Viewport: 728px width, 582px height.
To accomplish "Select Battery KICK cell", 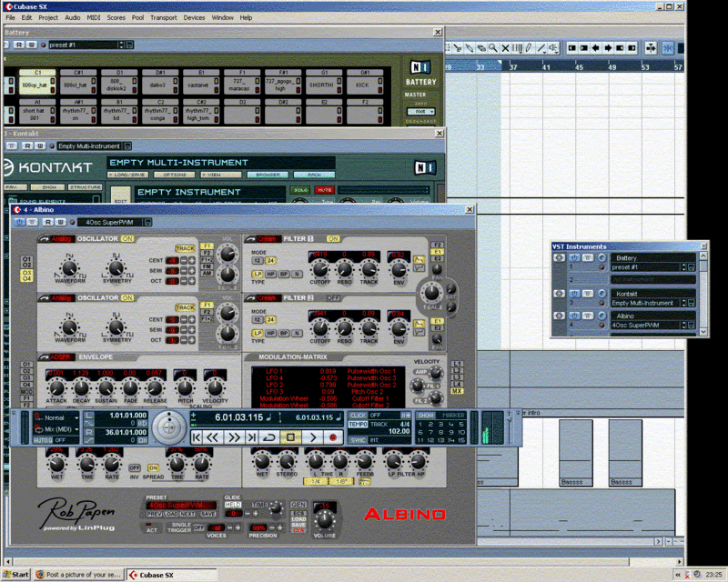I will click(365, 82).
